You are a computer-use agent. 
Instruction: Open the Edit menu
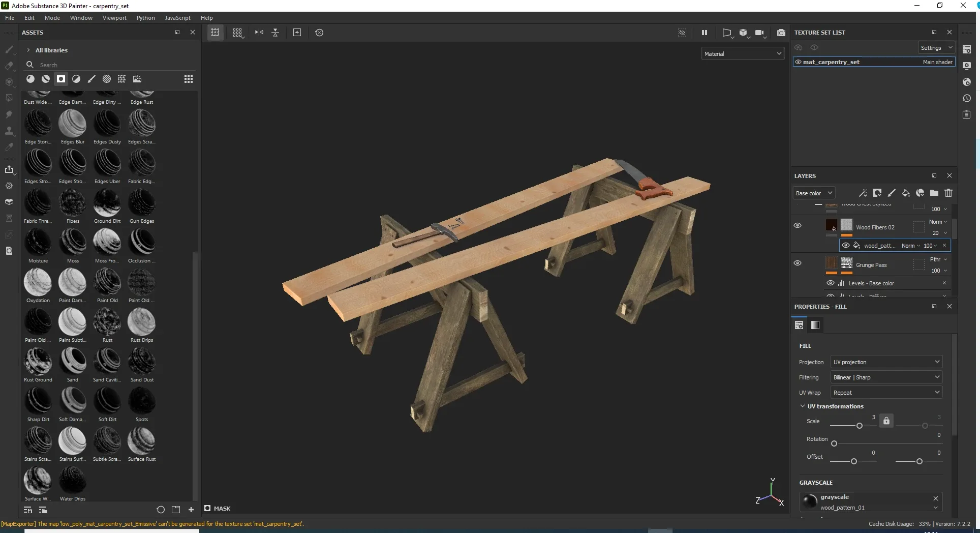coord(29,17)
